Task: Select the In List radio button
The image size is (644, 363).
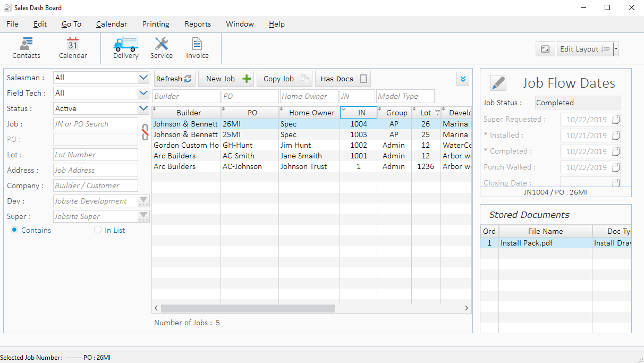Action: tap(98, 230)
